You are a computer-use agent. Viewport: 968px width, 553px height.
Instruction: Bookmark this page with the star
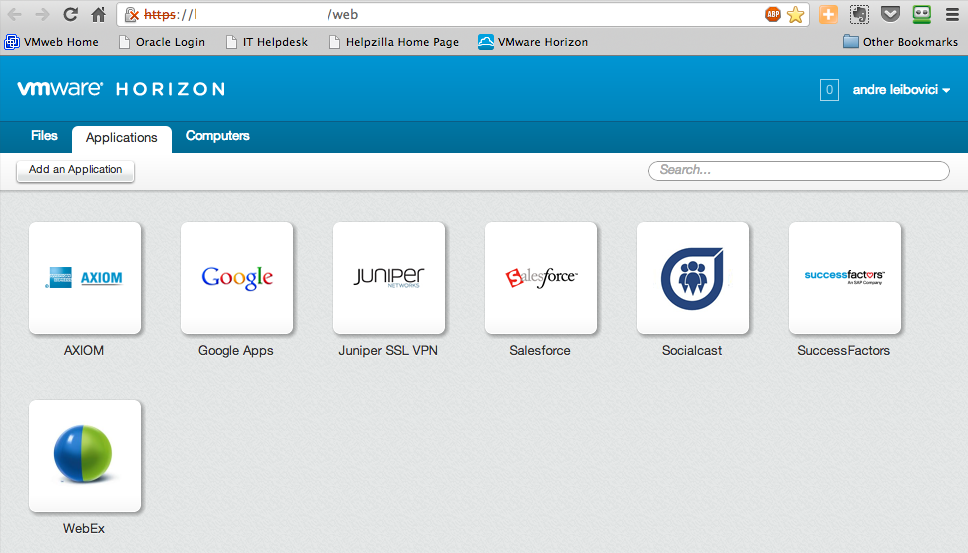pyautogui.click(x=796, y=14)
